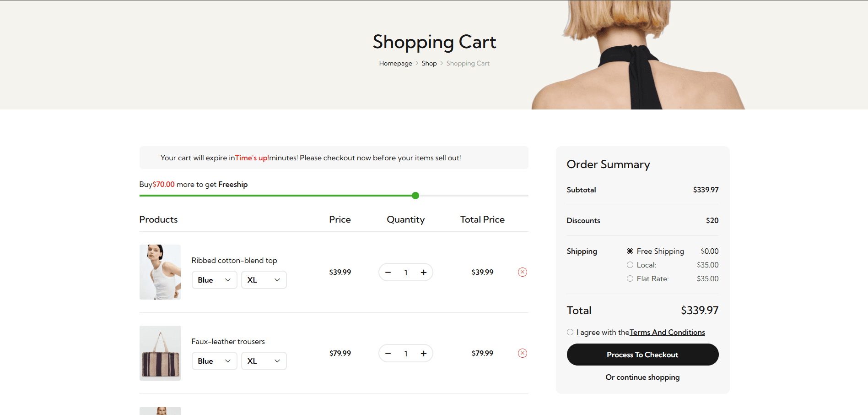The width and height of the screenshot is (868, 415).
Task: Select Flat Rate shipping
Action: [630, 278]
